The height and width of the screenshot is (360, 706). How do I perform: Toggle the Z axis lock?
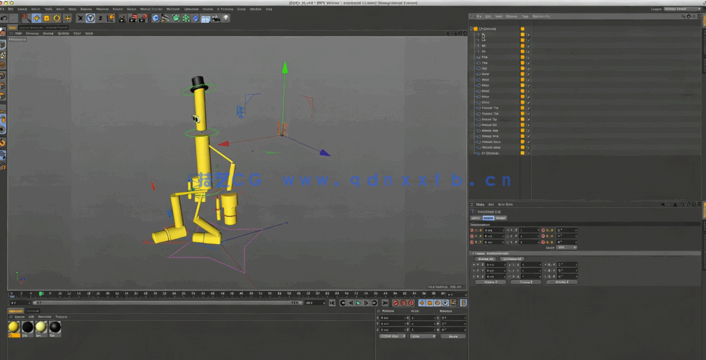tap(100, 18)
